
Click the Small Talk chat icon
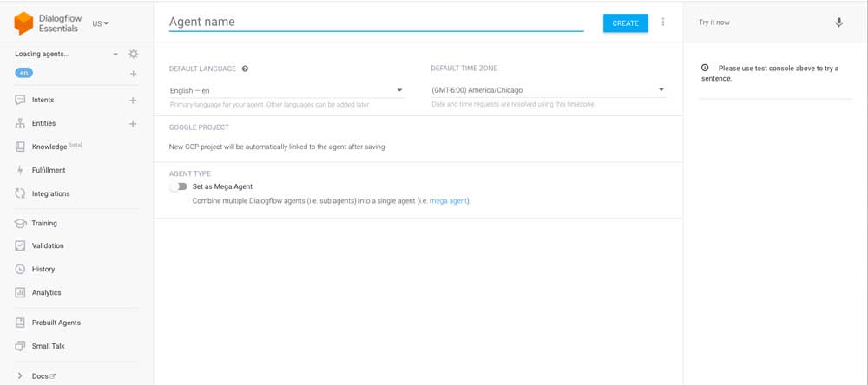(x=20, y=346)
